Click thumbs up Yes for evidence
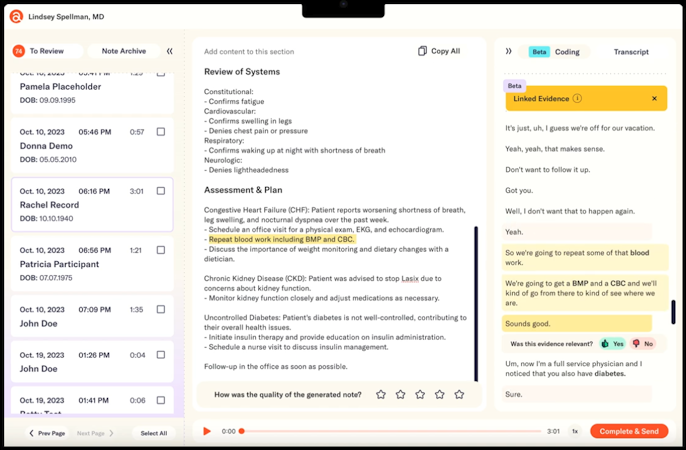 coord(612,344)
